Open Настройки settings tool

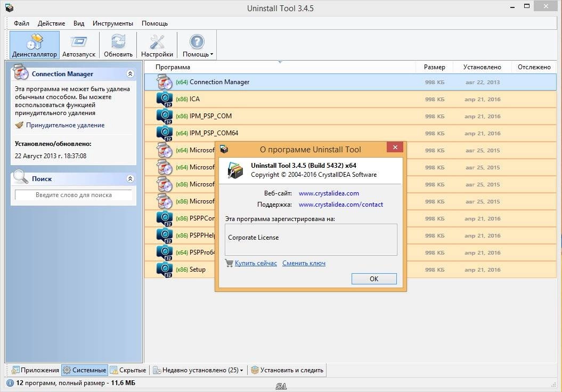point(157,45)
